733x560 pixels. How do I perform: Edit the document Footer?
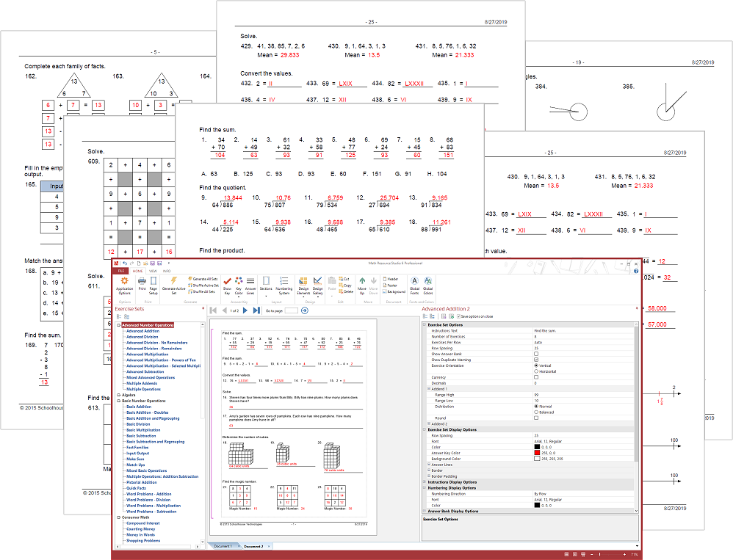click(x=390, y=285)
